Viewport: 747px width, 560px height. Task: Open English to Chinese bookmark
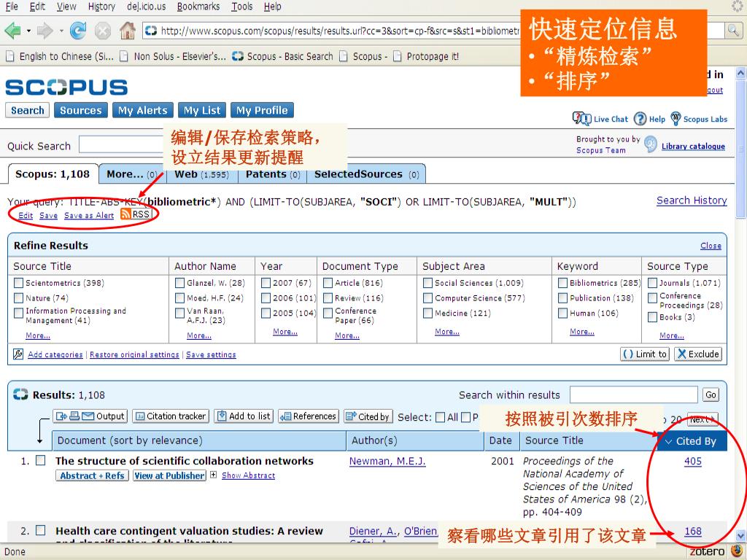(x=60, y=56)
